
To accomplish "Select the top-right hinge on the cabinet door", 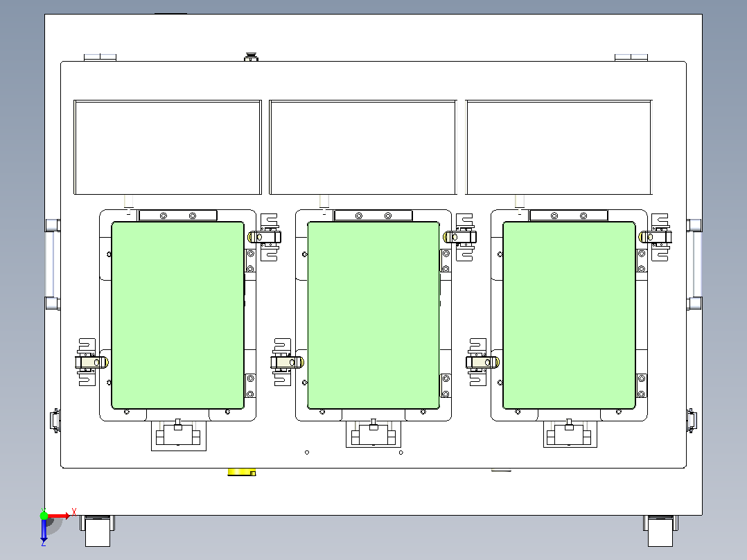I will click(x=631, y=58).
